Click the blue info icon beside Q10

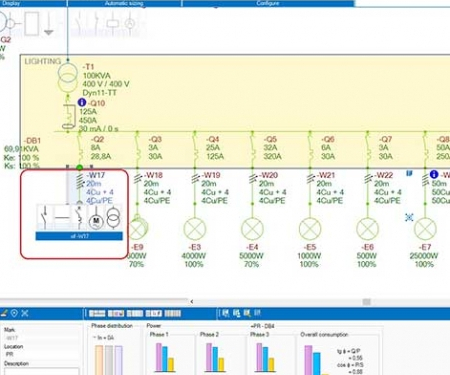(82, 102)
